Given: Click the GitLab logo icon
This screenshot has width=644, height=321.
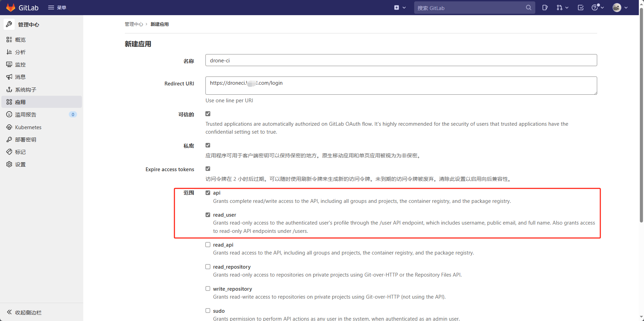Looking at the screenshot, I should [x=10, y=7].
